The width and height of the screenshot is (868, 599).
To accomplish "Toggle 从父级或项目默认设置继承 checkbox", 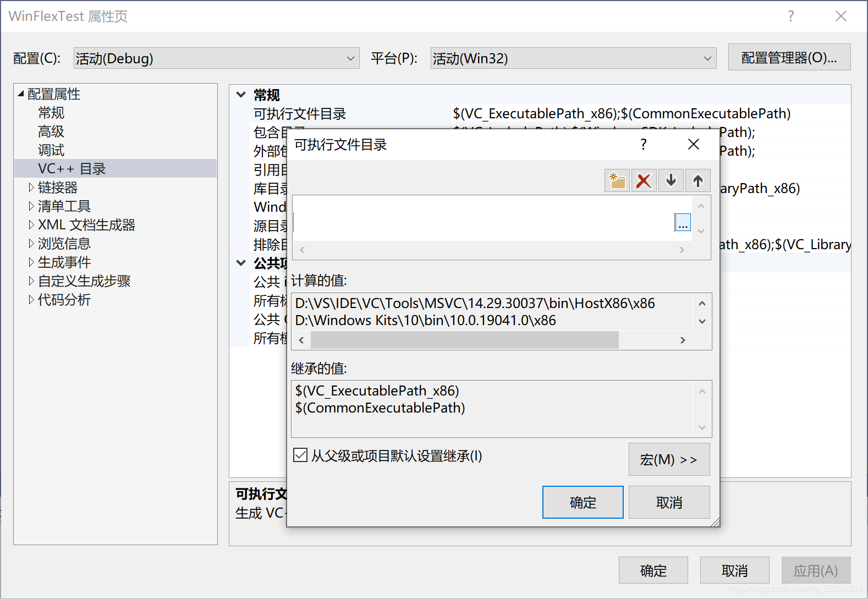I will (300, 455).
